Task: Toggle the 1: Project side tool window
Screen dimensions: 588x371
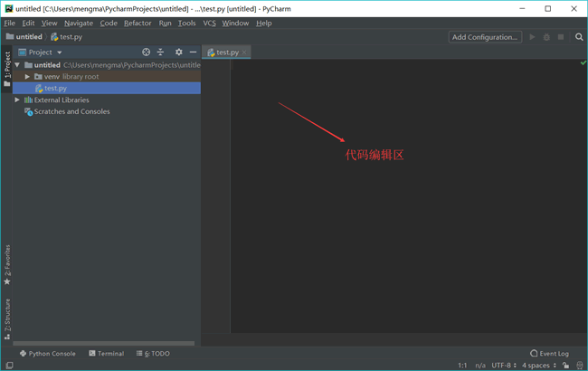Action: 7,66
